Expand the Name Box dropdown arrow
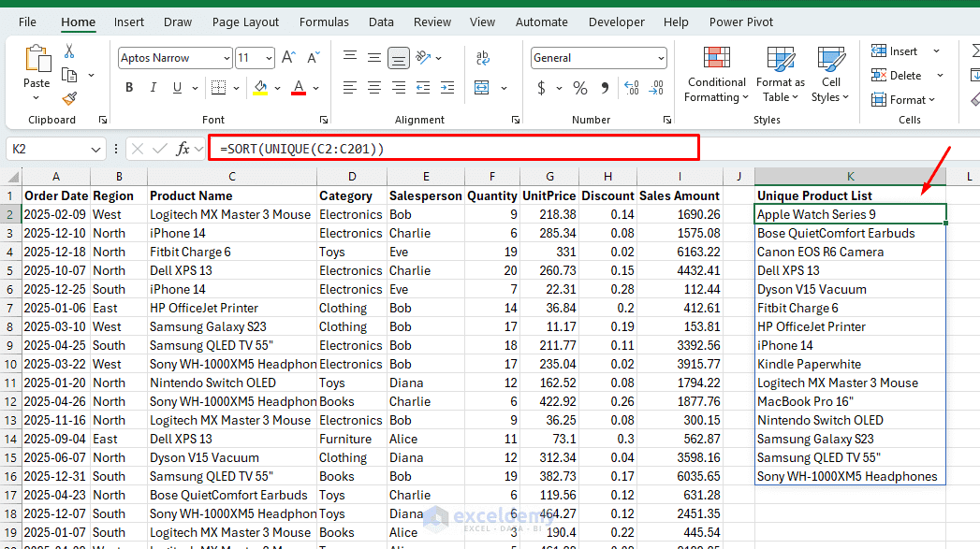The height and width of the screenshot is (549, 980). pos(95,150)
